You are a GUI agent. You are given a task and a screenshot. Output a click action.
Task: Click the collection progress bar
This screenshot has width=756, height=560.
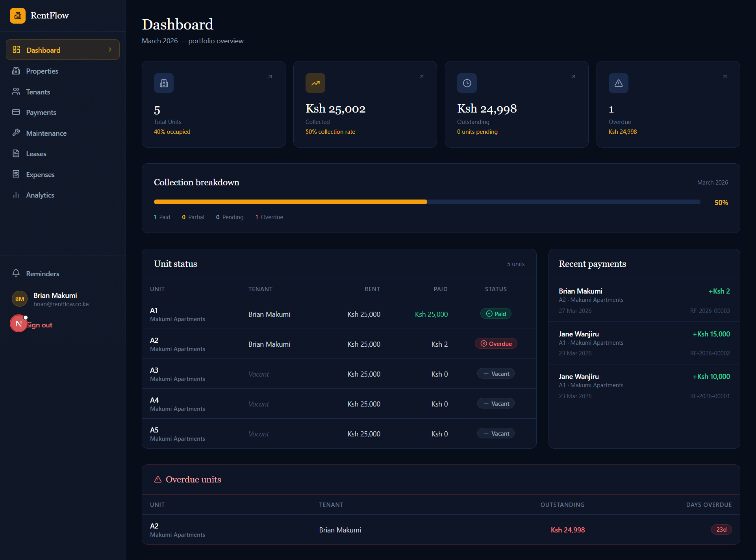pyautogui.click(x=427, y=202)
